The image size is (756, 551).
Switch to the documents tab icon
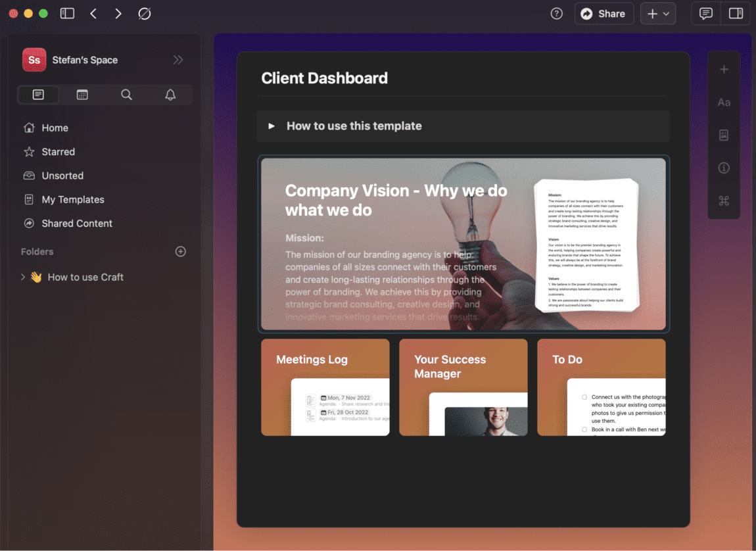coord(38,95)
